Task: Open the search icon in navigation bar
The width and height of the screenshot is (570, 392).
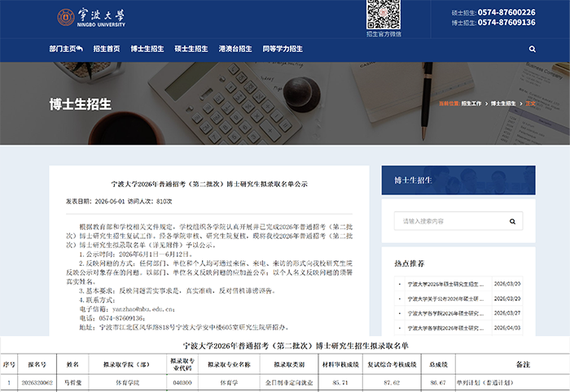Action: tap(533, 49)
